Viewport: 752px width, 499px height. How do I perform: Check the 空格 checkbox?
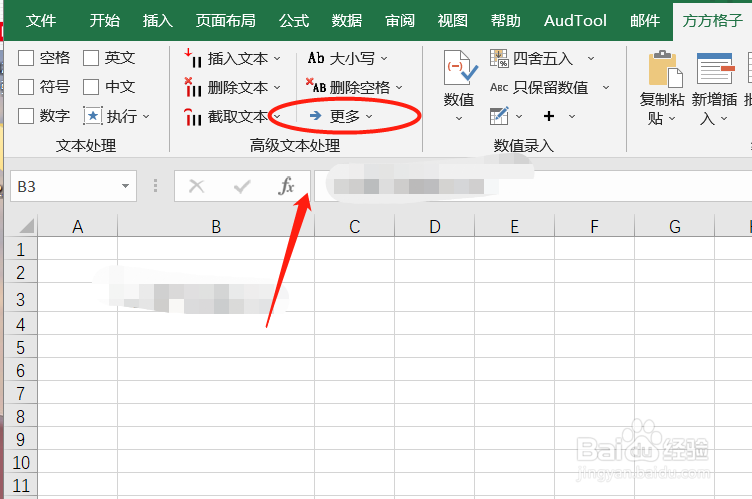coord(26,59)
